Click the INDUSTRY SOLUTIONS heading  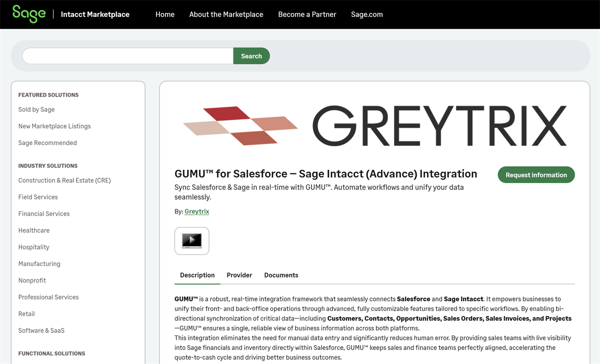48,166
